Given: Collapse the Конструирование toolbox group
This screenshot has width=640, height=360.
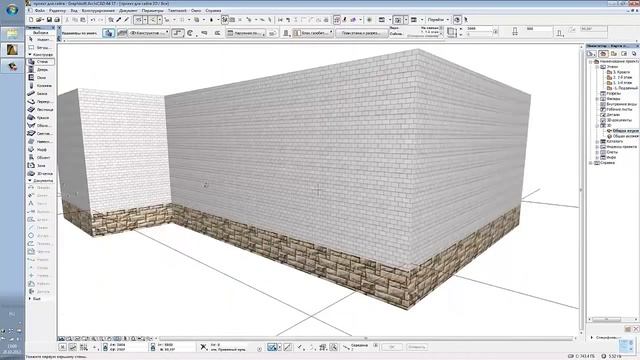Looking at the screenshot, I should coord(29,54).
